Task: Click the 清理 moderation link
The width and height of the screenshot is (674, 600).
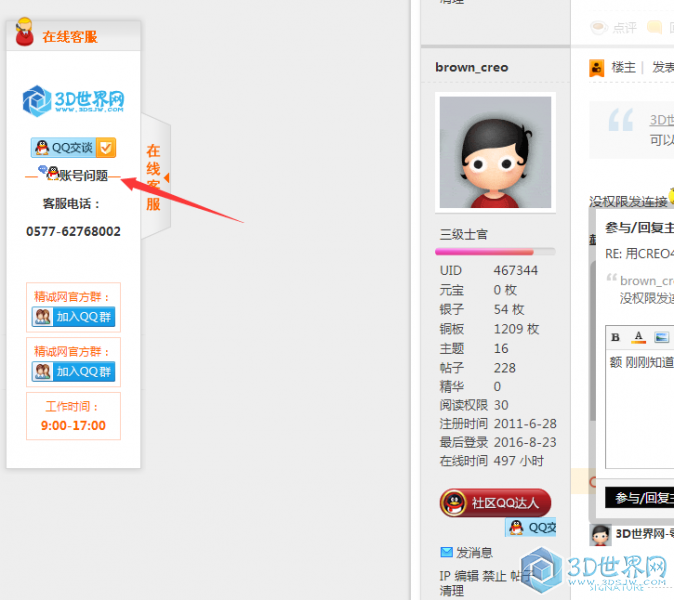Action: point(451,591)
